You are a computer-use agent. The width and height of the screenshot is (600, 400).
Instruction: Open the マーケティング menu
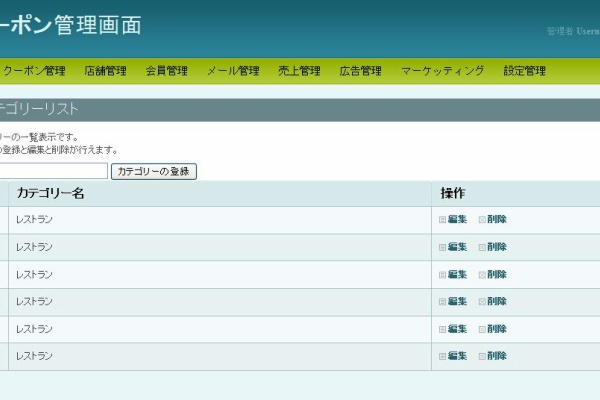pyautogui.click(x=443, y=71)
